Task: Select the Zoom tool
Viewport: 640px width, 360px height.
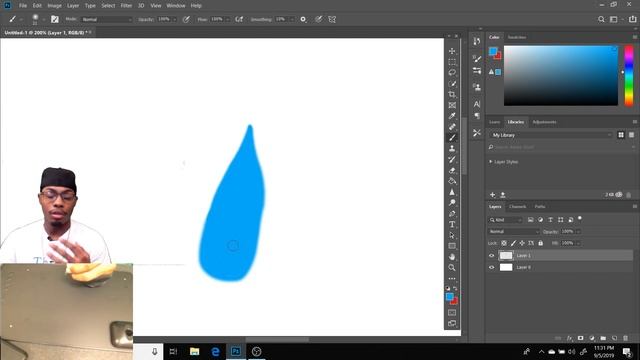Action: (x=452, y=268)
